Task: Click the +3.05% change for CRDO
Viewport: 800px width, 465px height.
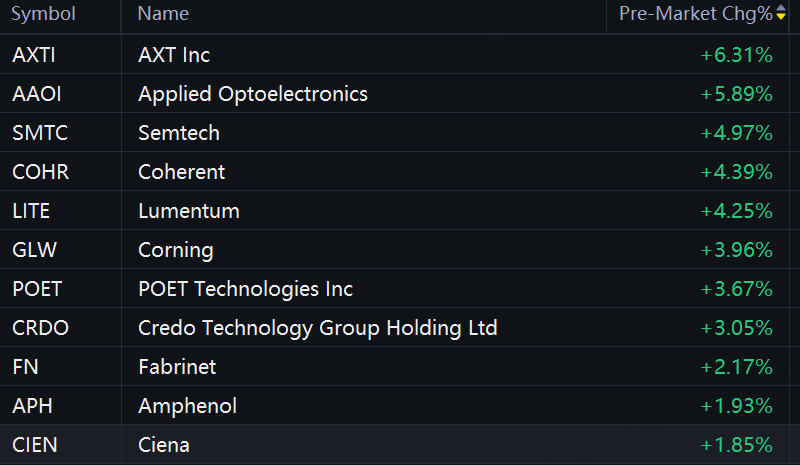Action: pyautogui.click(x=736, y=328)
